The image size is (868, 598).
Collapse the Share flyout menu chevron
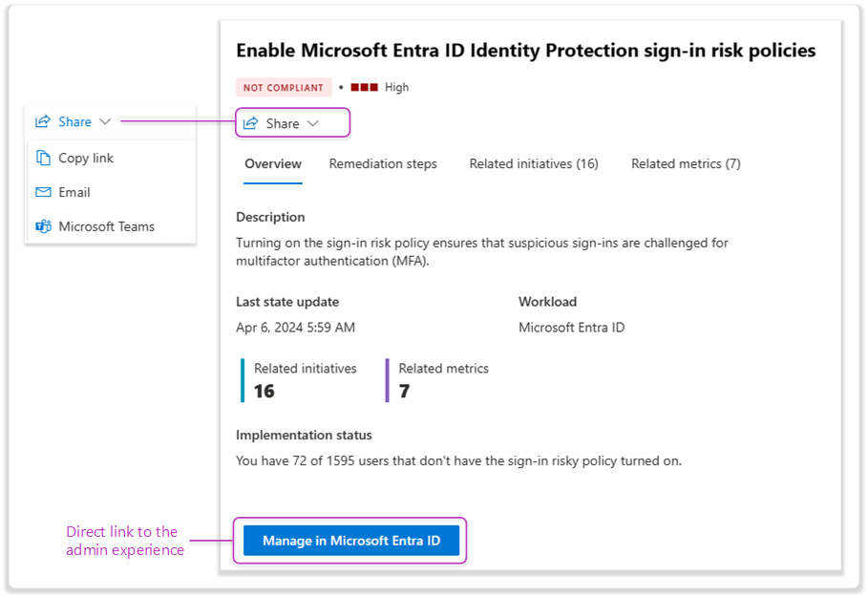click(105, 122)
